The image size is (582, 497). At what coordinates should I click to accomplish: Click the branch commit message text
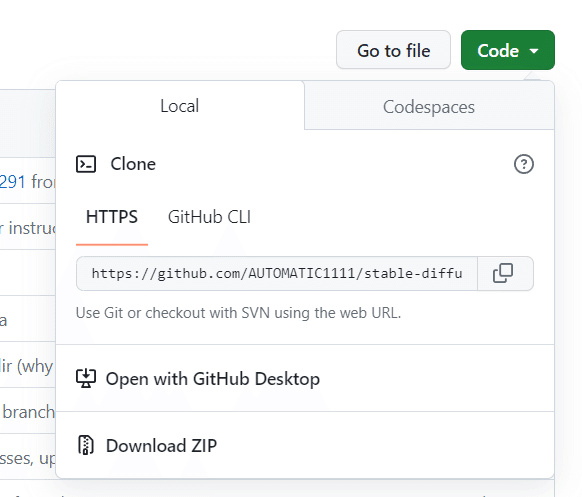click(29, 412)
